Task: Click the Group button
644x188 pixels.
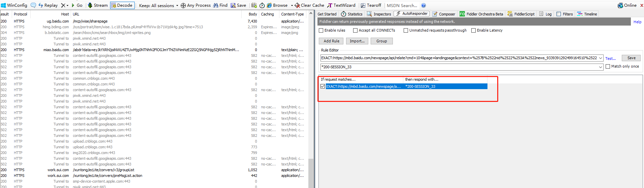Action: [381, 41]
